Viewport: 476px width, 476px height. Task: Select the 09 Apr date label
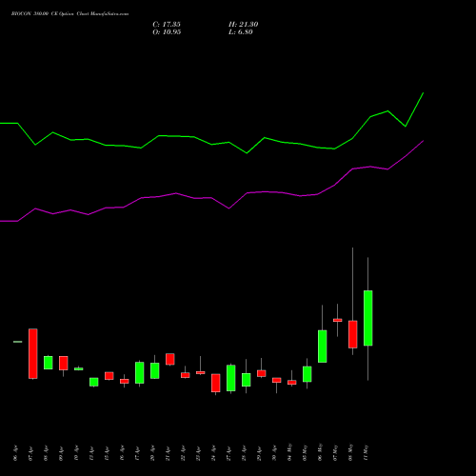point(62,453)
